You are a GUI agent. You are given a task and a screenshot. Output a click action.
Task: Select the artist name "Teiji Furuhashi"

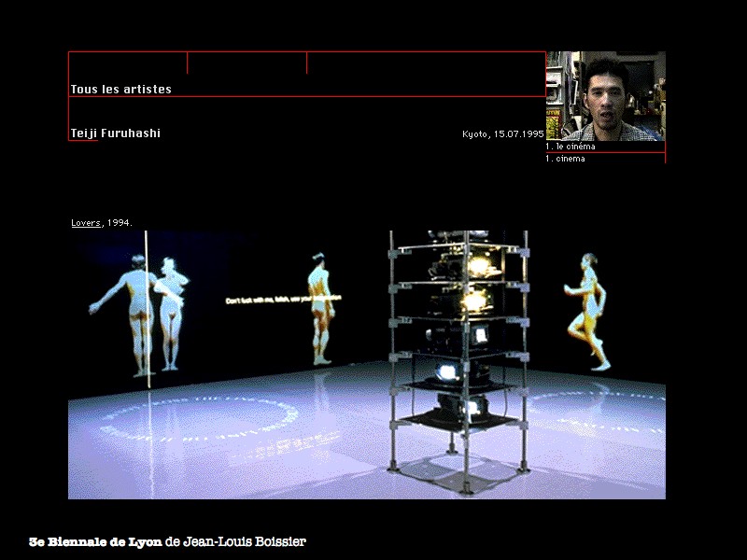(115, 133)
